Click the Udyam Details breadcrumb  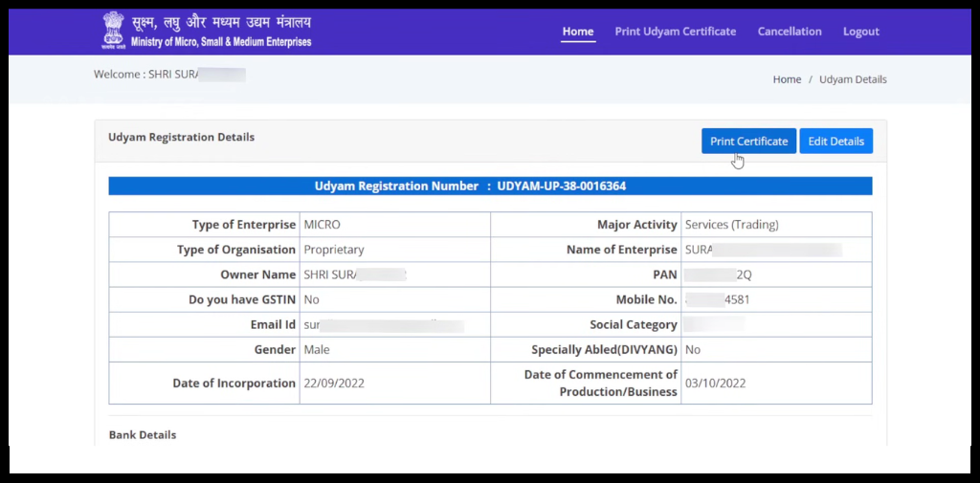click(x=853, y=79)
